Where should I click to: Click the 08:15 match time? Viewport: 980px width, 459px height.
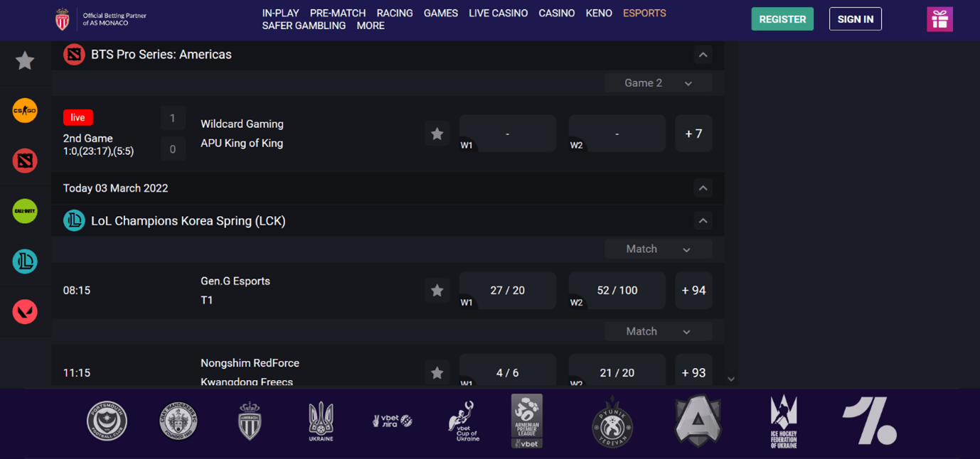click(77, 291)
